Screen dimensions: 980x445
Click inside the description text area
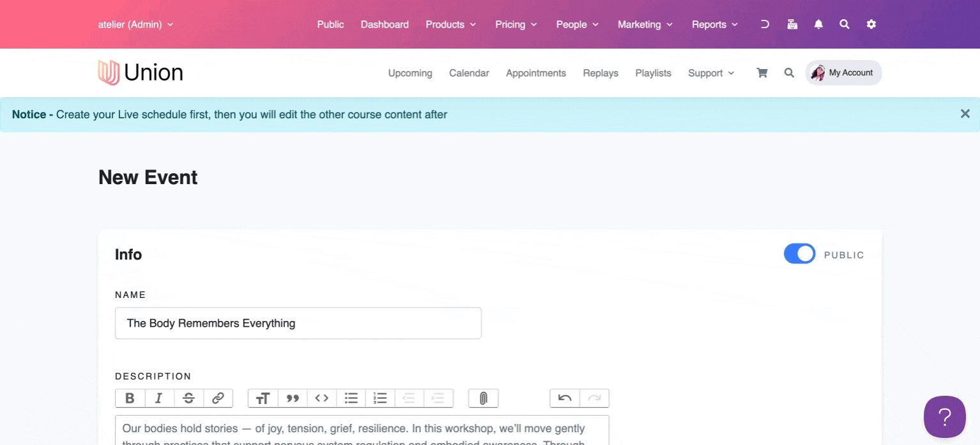tap(362, 430)
